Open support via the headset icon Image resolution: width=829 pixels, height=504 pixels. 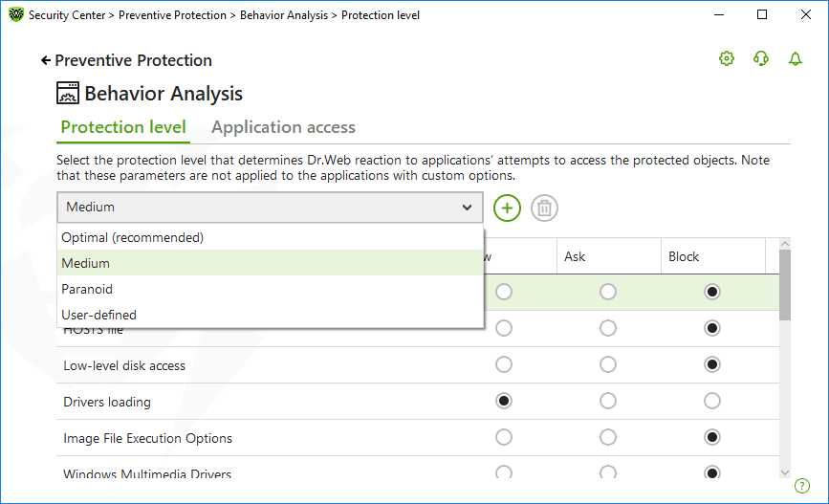click(761, 58)
